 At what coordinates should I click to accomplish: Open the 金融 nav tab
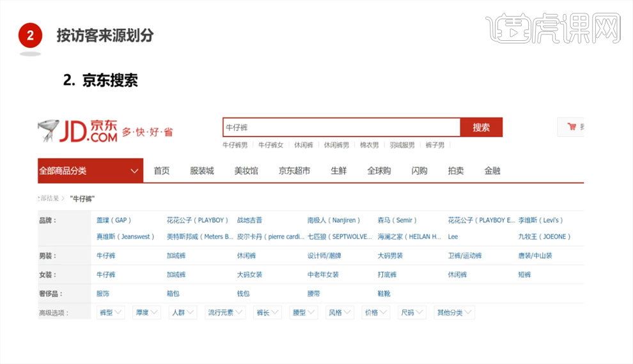[492, 171]
